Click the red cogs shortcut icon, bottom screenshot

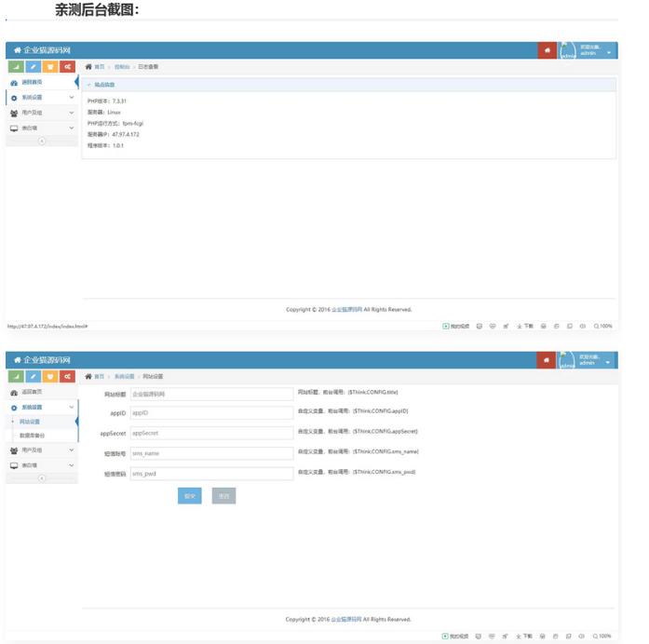pos(68,377)
